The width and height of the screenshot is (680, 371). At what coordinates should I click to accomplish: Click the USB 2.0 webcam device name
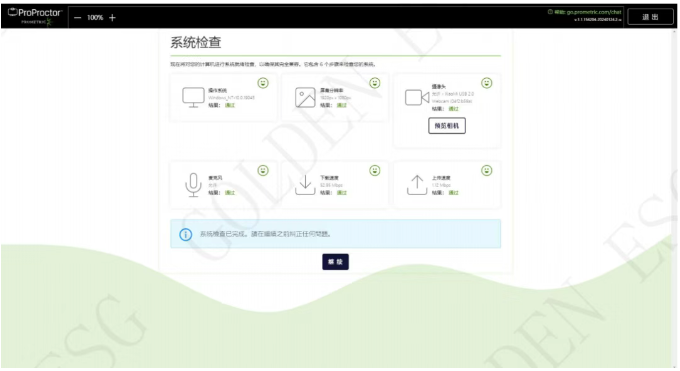(x=453, y=98)
